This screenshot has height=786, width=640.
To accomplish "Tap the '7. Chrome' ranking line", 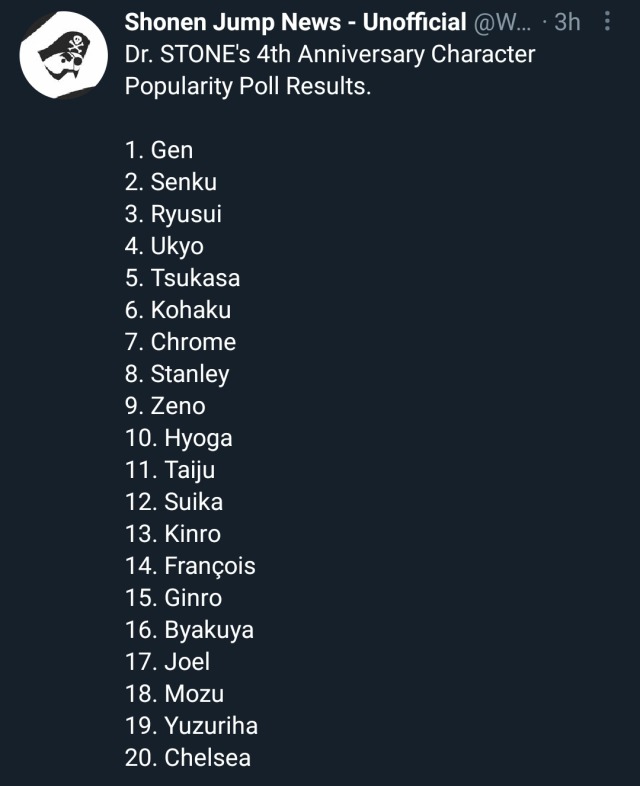I will [x=180, y=342].
